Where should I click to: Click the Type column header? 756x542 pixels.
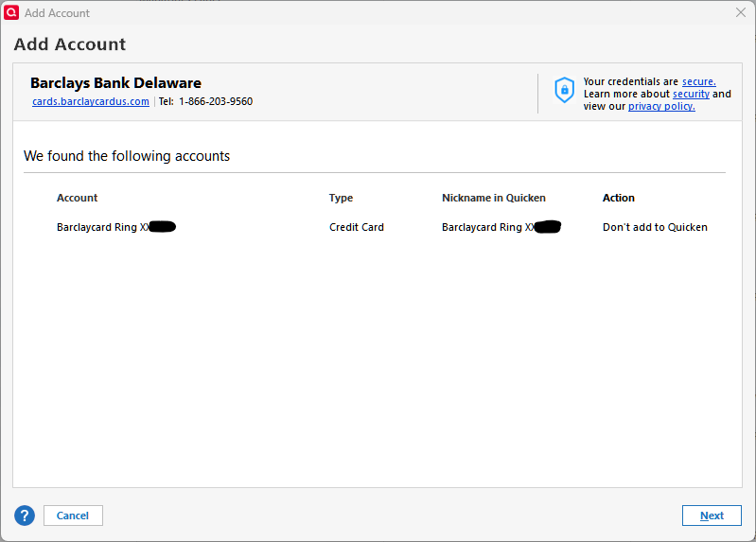(341, 198)
